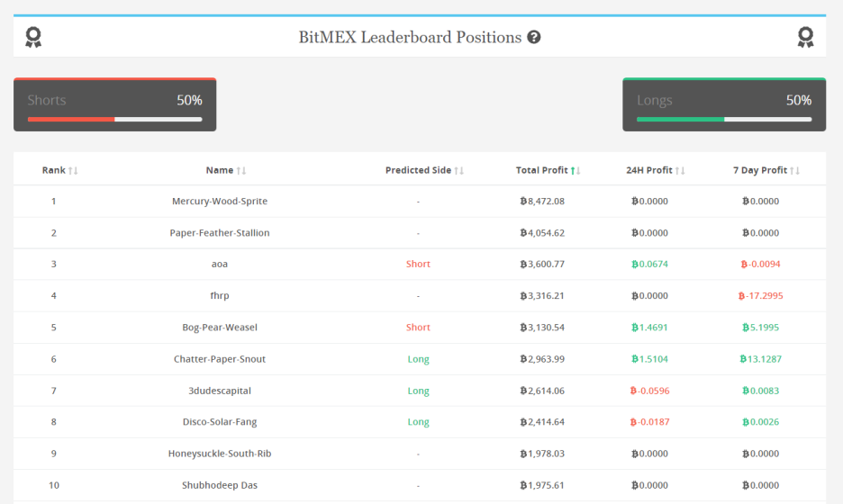Click 7 day profit value -17.2995
This screenshot has height=504, width=843.
760,295
